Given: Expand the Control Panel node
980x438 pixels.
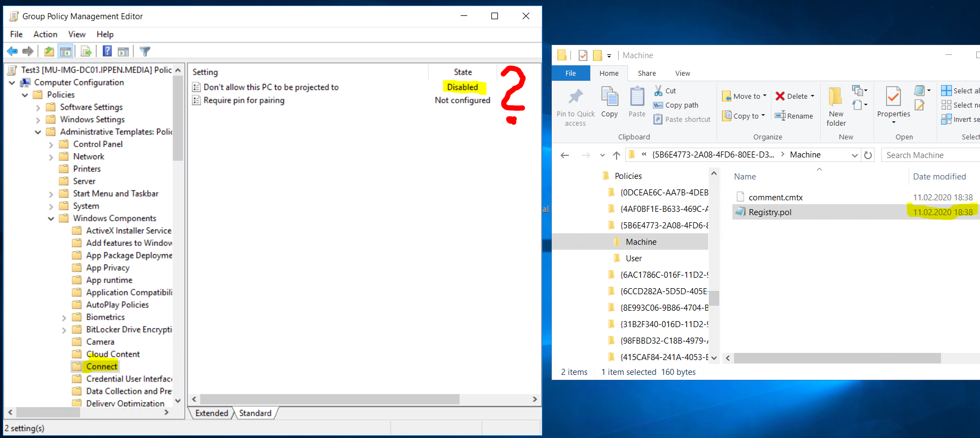Looking at the screenshot, I should click(x=51, y=144).
